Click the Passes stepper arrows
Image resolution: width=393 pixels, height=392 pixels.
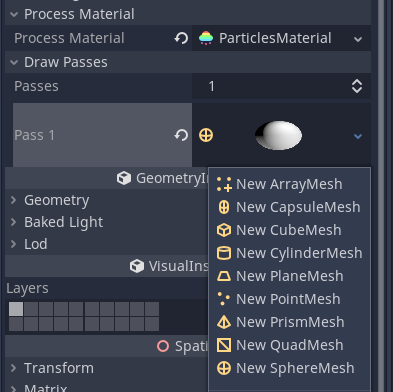point(357,86)
